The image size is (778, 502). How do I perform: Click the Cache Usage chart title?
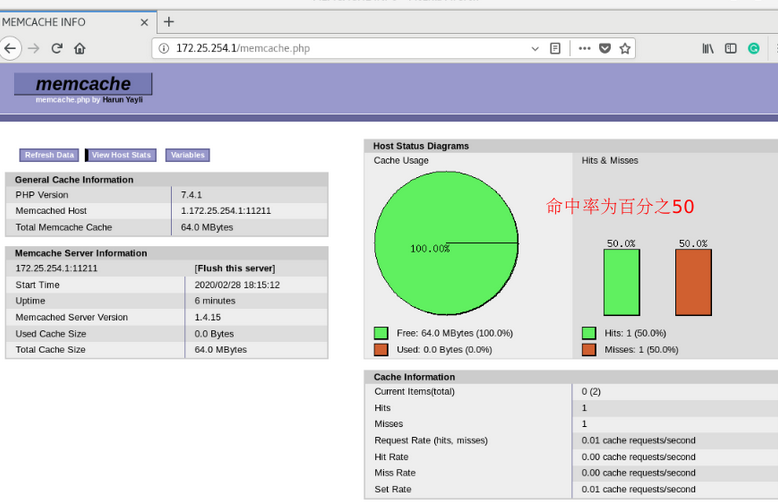[401, 161]
